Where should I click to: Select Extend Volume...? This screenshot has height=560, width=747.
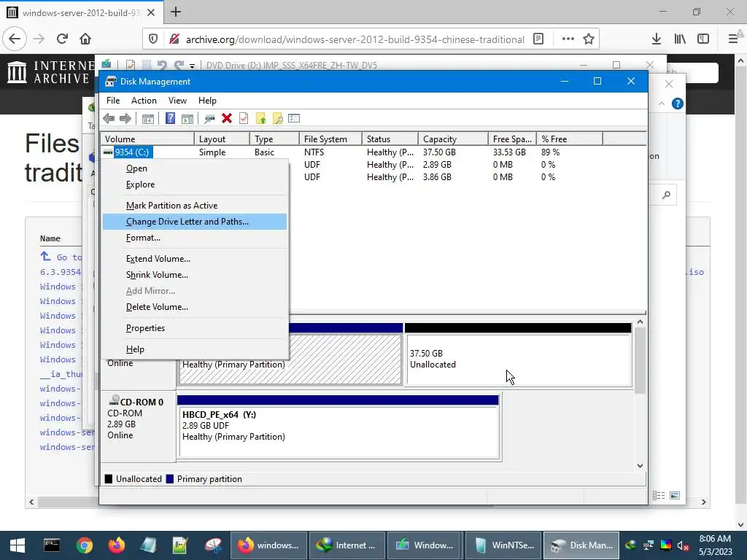195,259
